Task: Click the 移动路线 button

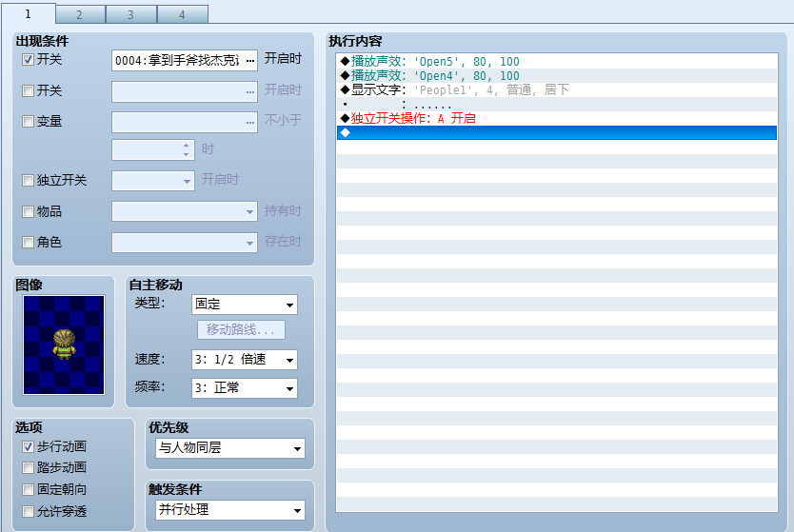Action: (241, 330)
